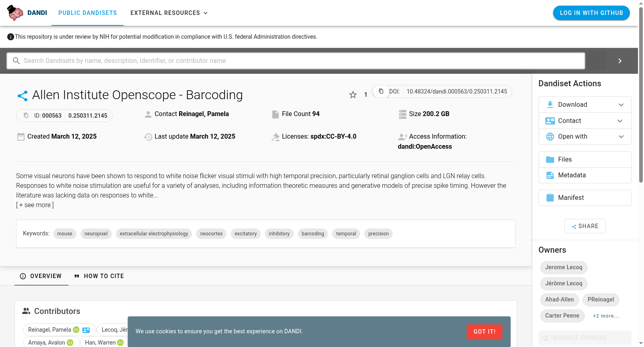Click the DOI value 10.48324/dandi.000563/0.250311.2145
Image resolution: width=644 pixels, height=347 pixels.
coord(457,91)
